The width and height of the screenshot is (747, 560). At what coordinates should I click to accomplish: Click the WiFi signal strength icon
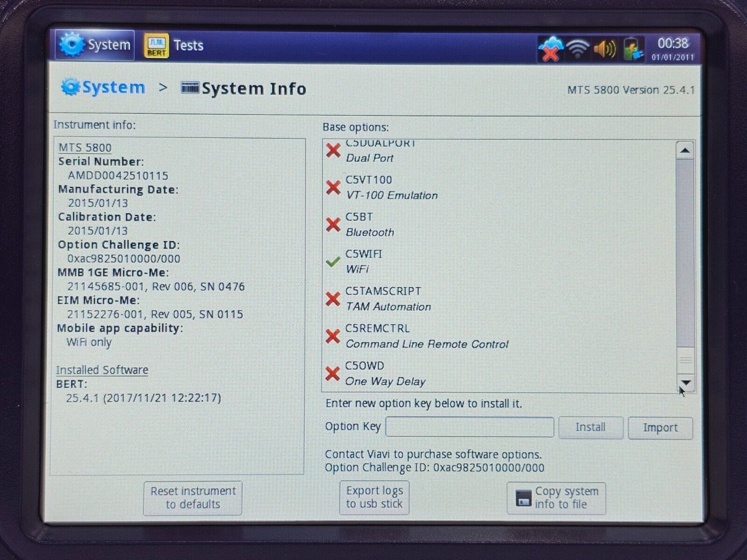pyautogui.click(x=577, y=48)
